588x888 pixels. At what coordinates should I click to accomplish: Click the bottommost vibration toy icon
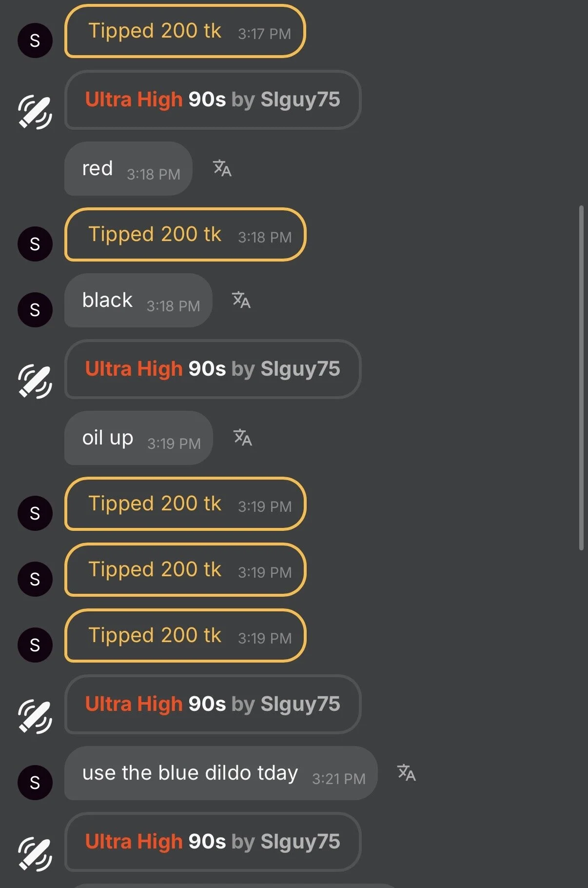tap(35, 854)
